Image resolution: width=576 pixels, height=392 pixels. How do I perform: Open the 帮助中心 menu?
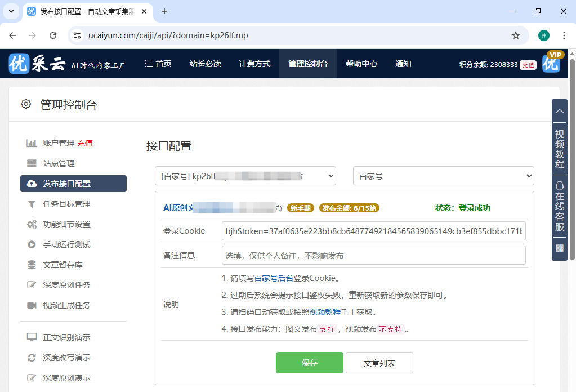[x=361, y=64]
